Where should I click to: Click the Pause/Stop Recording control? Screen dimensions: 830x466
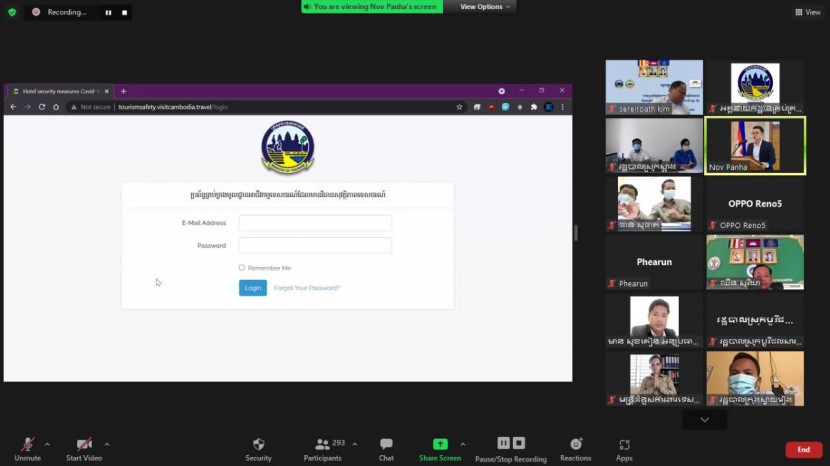510,445
